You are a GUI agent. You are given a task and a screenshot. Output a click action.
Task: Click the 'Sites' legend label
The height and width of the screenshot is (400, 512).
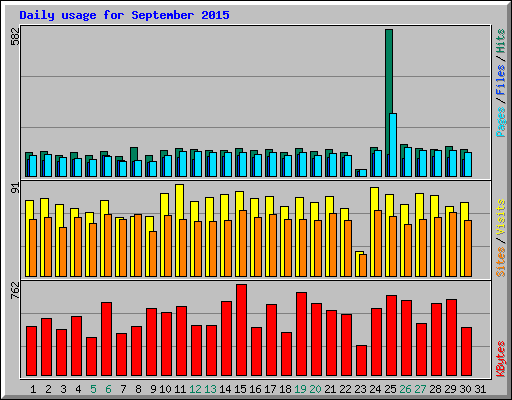pos(501,262)
